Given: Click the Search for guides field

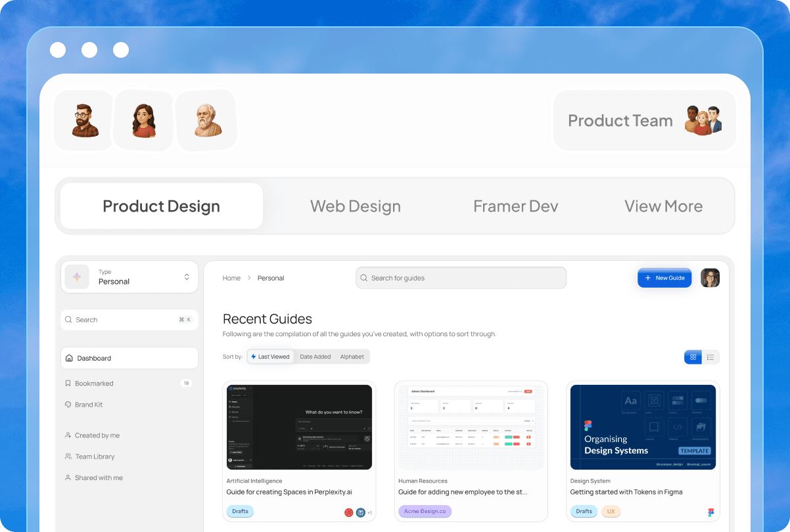Looking at the screenshot, I should (x=461, y=278).
